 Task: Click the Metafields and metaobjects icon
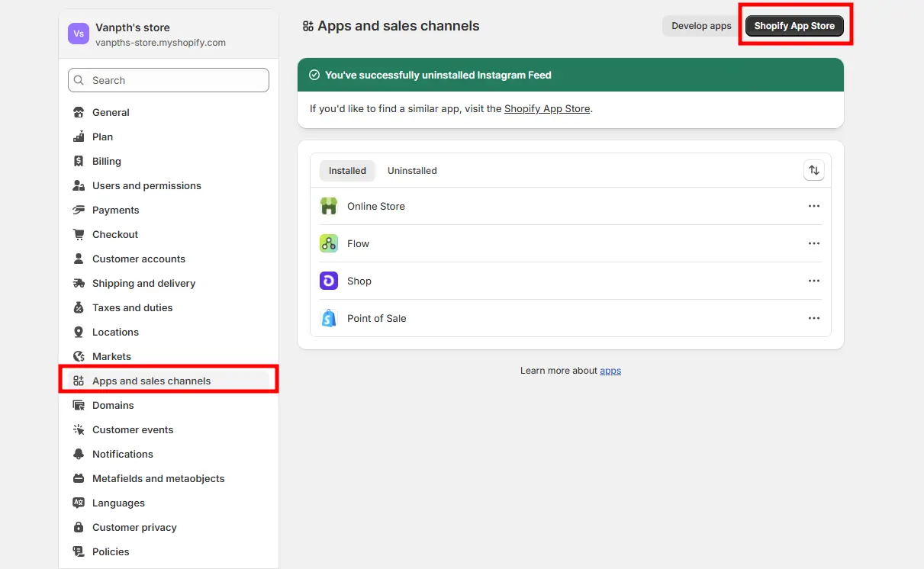click(x=79, y=478)
